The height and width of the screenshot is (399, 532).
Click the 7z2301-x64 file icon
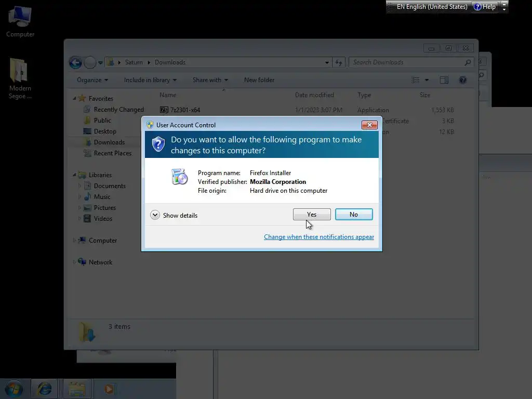tap(164, 110)
